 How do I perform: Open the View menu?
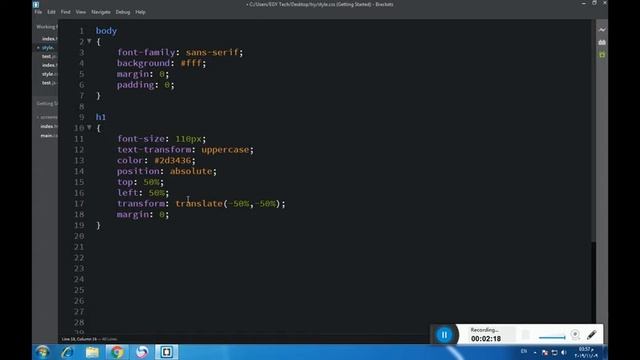click(x=80, y=12)
